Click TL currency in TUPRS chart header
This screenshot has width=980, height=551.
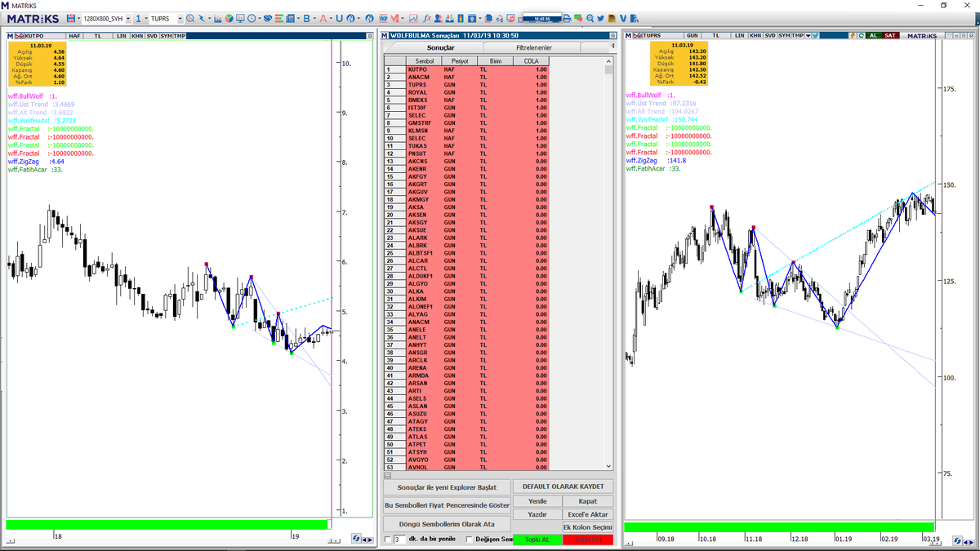[715, 36]
